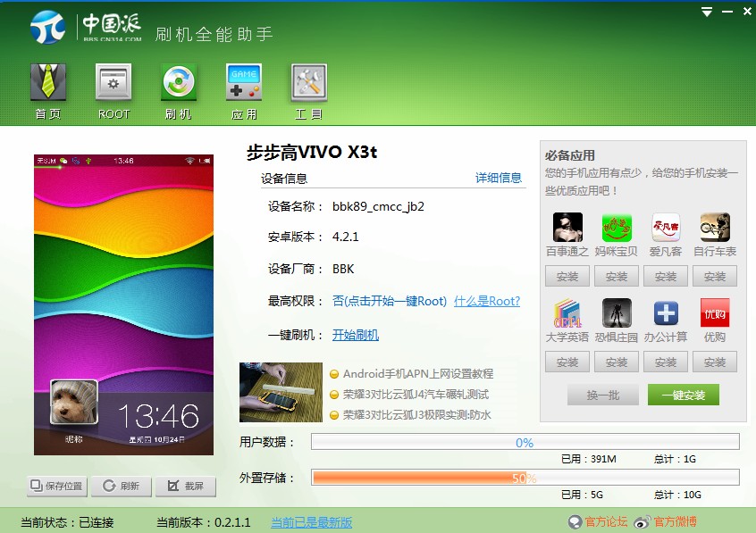
Task: Click the 已用:391M label
Action: pos(589,459)
